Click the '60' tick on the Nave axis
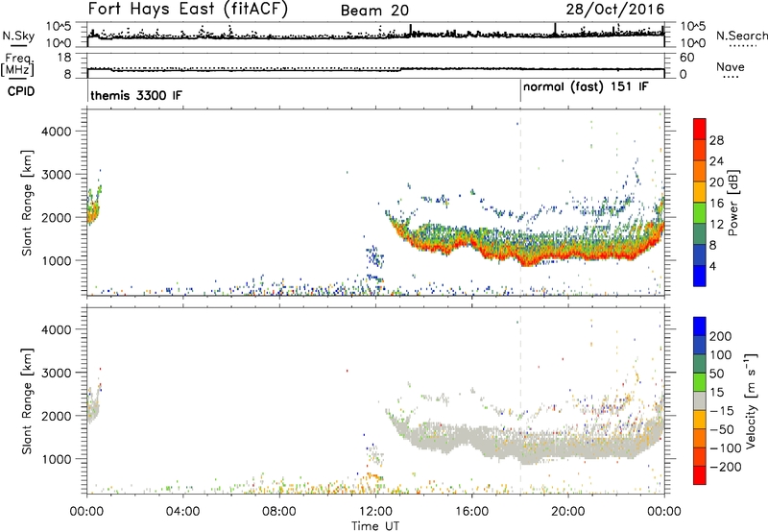Image resolution: width=768 pixels, height=532 pixels. (687, 58)
